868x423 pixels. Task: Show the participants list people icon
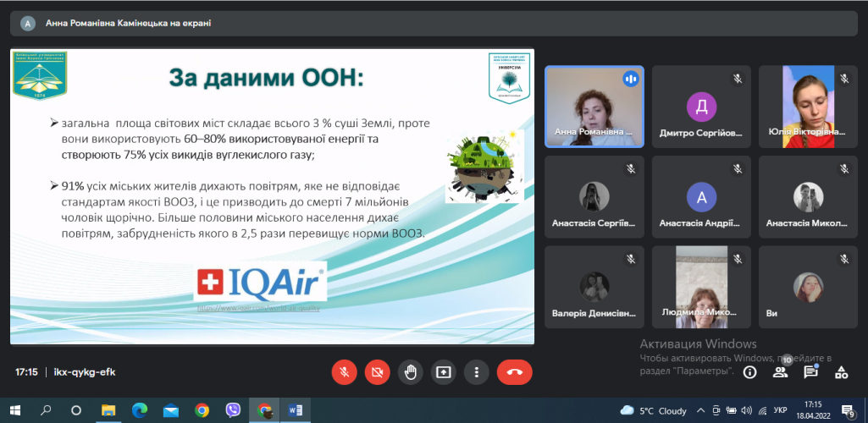tap(780, 372)
